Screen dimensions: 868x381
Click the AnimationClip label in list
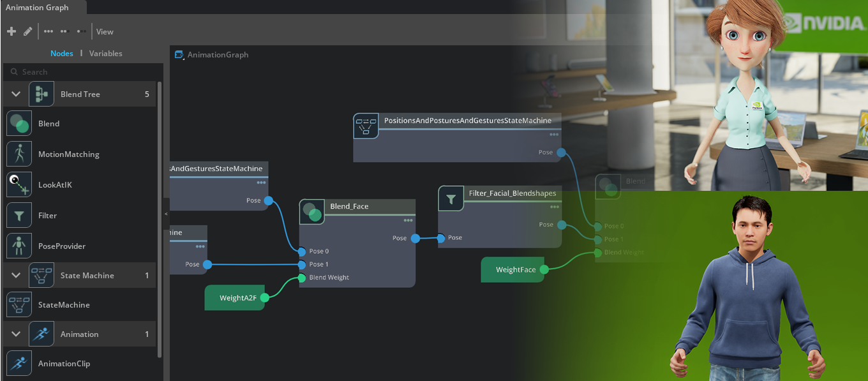(64, 364)
